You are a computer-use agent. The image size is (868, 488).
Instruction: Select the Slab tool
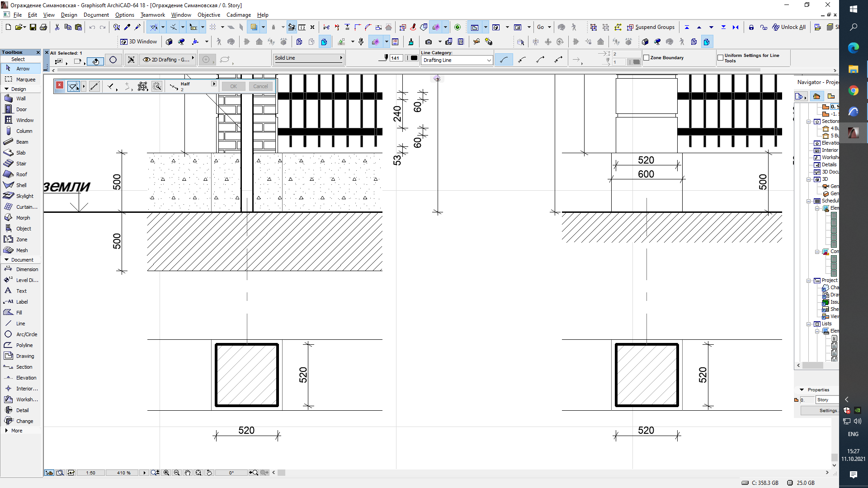click(x=21, y=153)
